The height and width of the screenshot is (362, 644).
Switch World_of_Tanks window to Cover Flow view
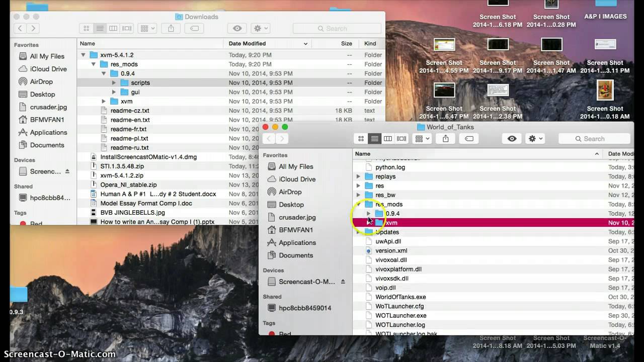(x=401, y=139)
